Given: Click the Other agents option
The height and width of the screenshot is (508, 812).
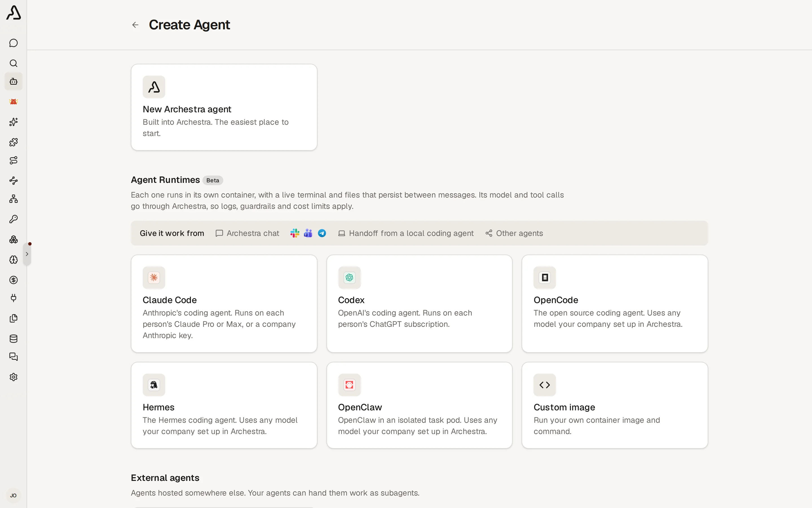Looking at the screenshot, I should tap(514, 233).
